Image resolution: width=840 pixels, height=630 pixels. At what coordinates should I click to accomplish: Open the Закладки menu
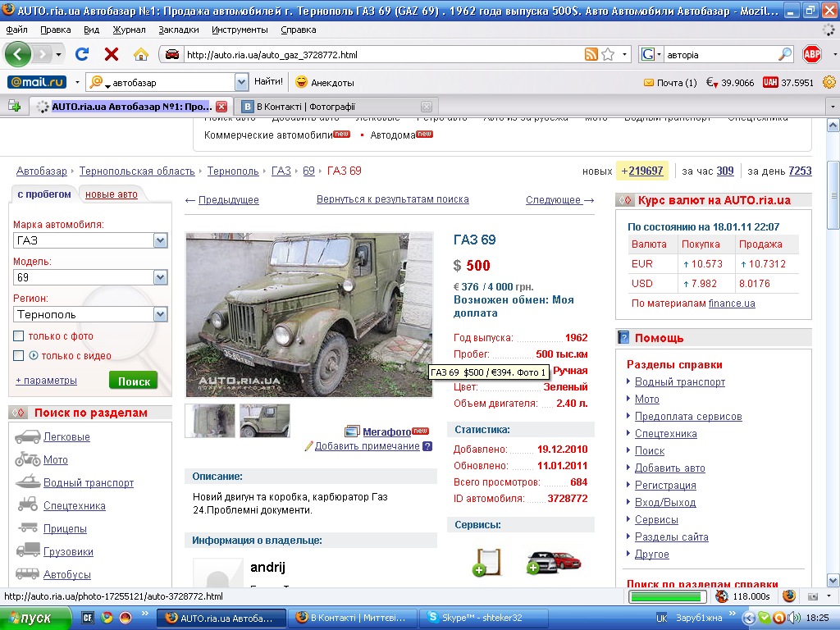pos(178,30)
